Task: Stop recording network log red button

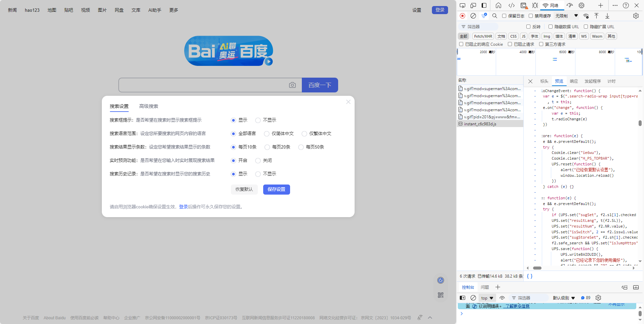Action: pyautogui.click(x=462, y=16)
